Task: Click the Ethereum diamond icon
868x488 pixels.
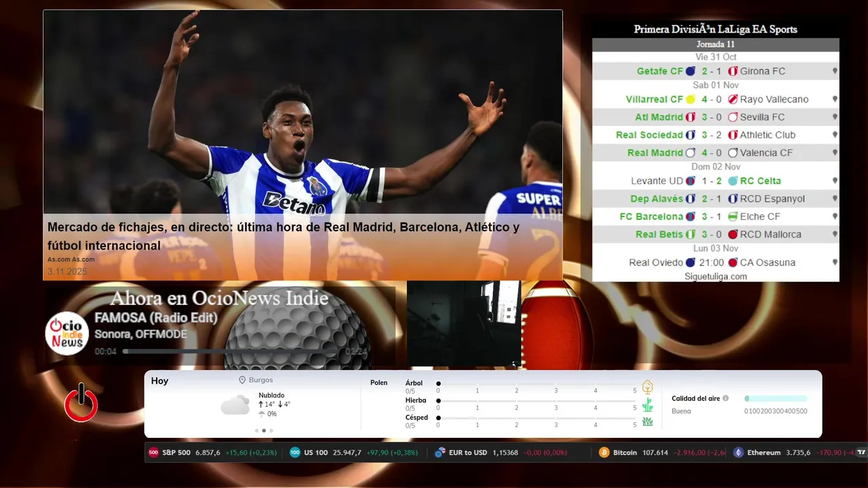Action: tap(738, 453)
